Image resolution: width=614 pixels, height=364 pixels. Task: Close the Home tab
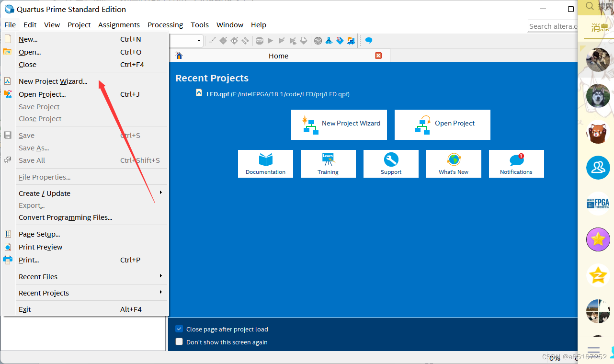coord(378,56)
